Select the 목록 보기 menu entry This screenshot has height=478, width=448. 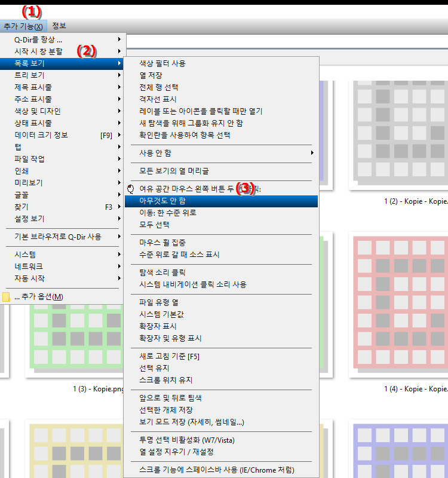click(63, 63)
